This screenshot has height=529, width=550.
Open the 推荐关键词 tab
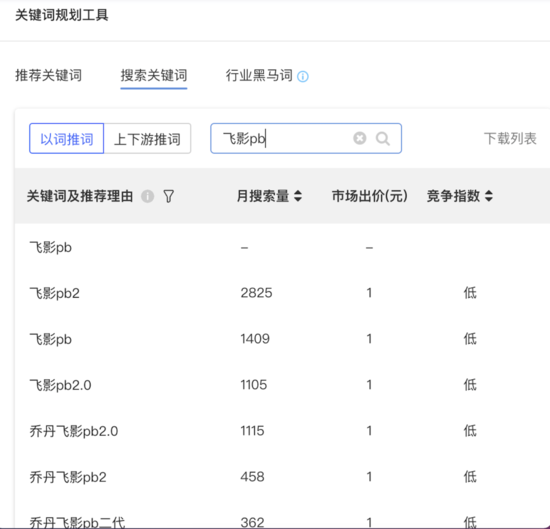coord(48,75)
